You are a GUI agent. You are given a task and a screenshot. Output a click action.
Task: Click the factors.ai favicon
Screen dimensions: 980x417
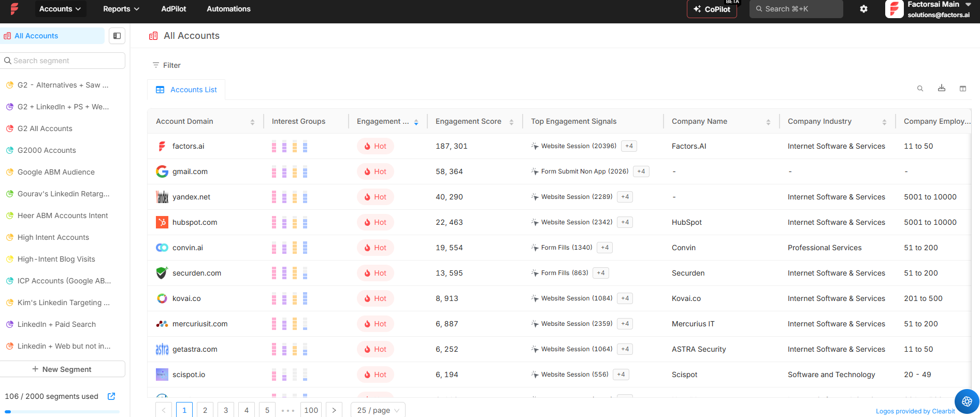click(162, 146)
